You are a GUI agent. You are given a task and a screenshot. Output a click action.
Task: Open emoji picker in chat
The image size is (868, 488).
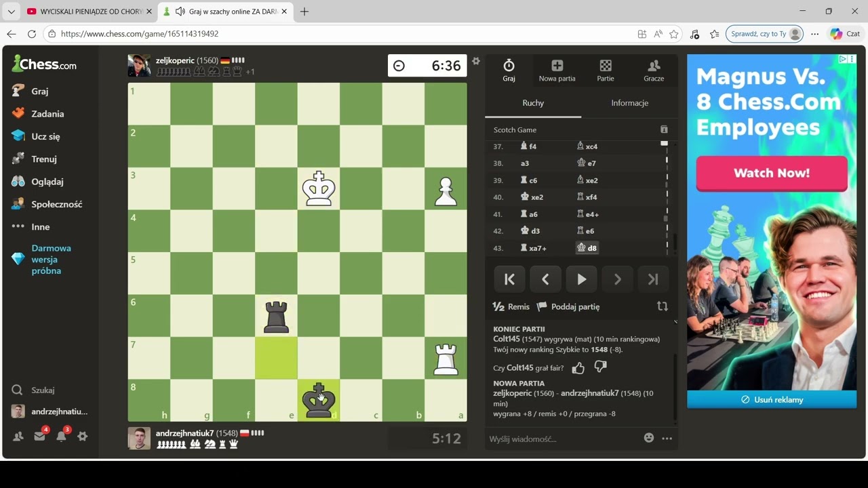[x=649, y=438]
